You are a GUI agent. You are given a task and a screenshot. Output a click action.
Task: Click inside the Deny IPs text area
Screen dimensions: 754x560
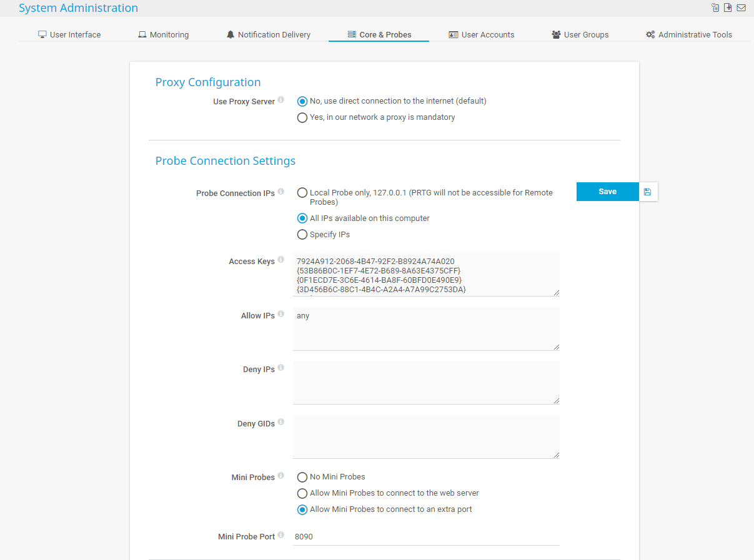tap(426, 383)
